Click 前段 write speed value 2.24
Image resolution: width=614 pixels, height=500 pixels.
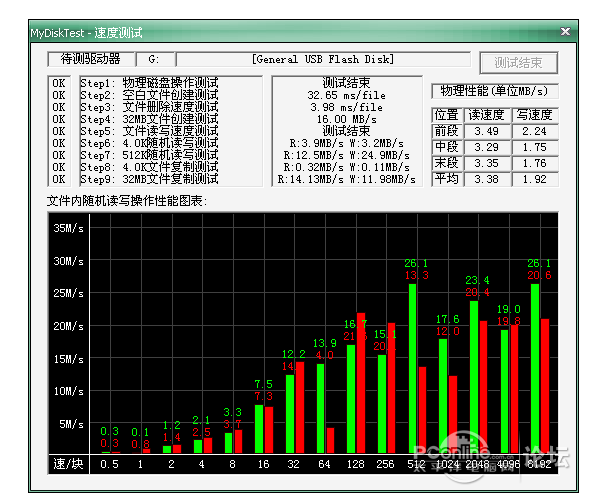point(534,131)
